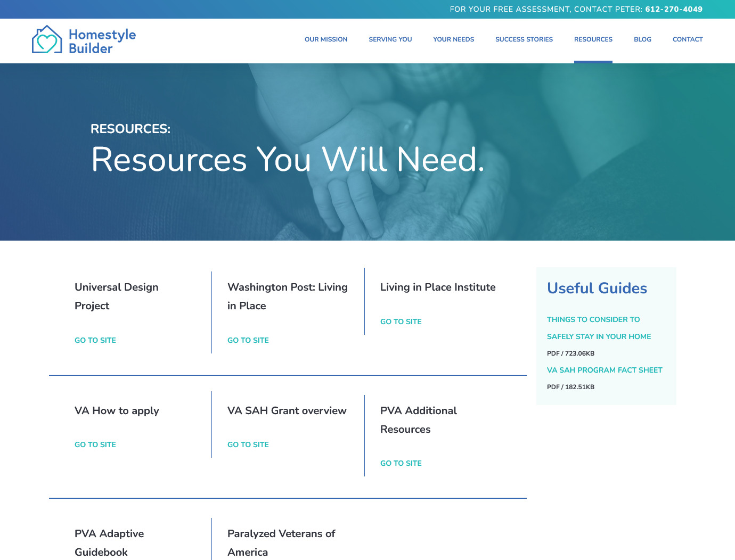Click Go To Site under VA SAH Grant overview
This screenshot has width=735, height=560.
pyautogui.click(x=248, y=444)
